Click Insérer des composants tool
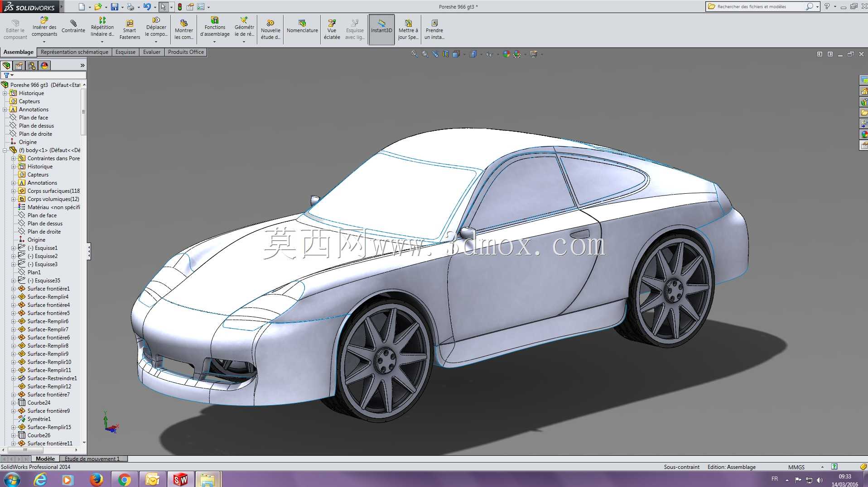Screen dimensions: 868x487 tap(44, 27)
